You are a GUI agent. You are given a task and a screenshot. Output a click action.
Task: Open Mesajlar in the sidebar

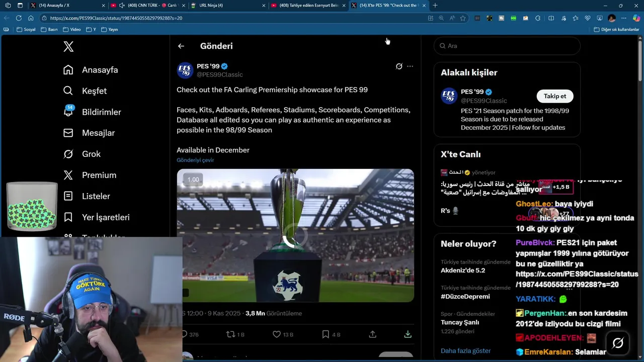coord(89,133)
